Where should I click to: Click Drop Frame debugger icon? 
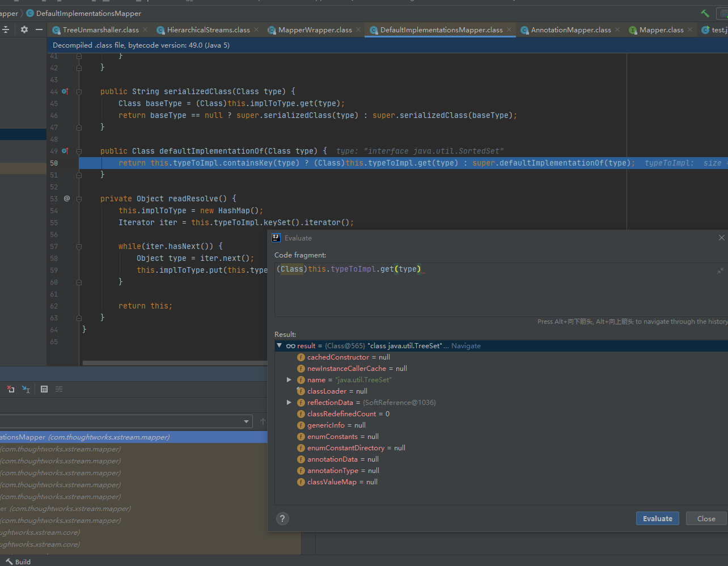pyautogui.click(x=11, y=389)
